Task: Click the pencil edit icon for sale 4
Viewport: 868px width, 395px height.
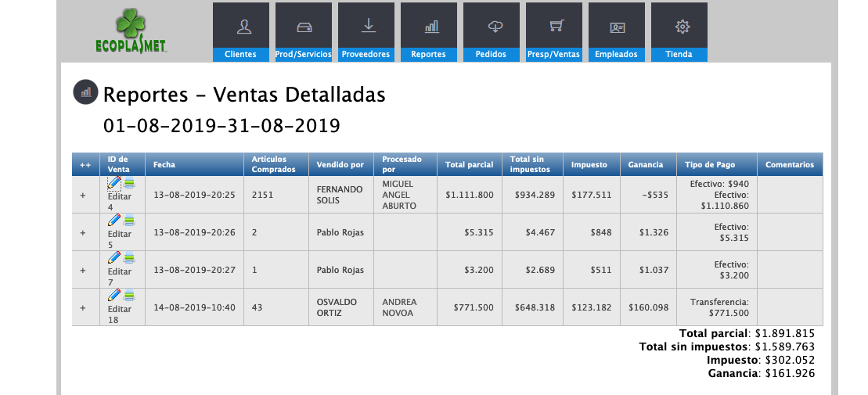Action: point(114,183)
